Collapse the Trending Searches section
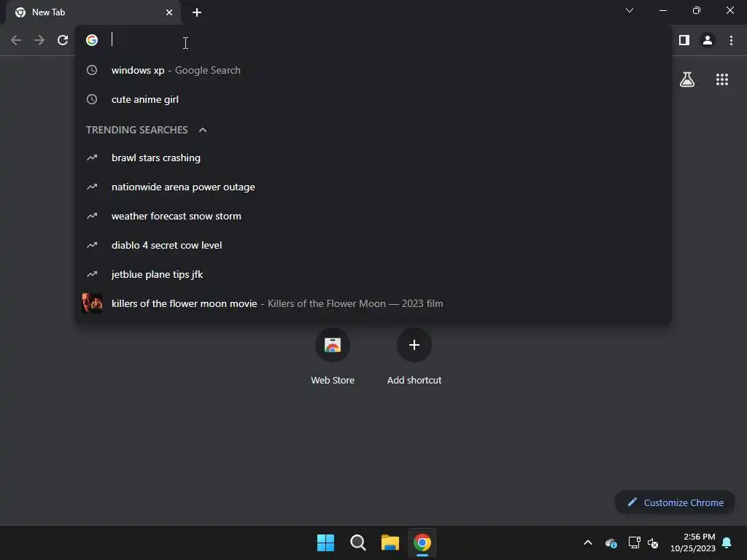 [203, 130]
